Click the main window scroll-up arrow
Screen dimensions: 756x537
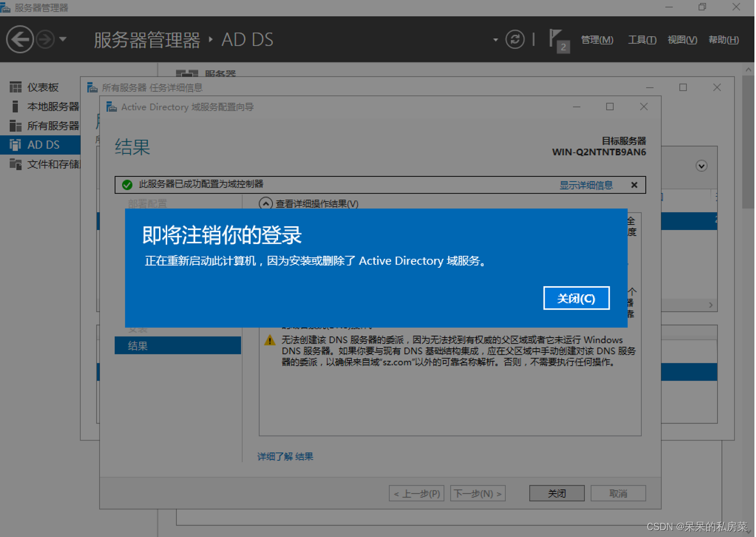pyautogui.click(x=749, y=69)
